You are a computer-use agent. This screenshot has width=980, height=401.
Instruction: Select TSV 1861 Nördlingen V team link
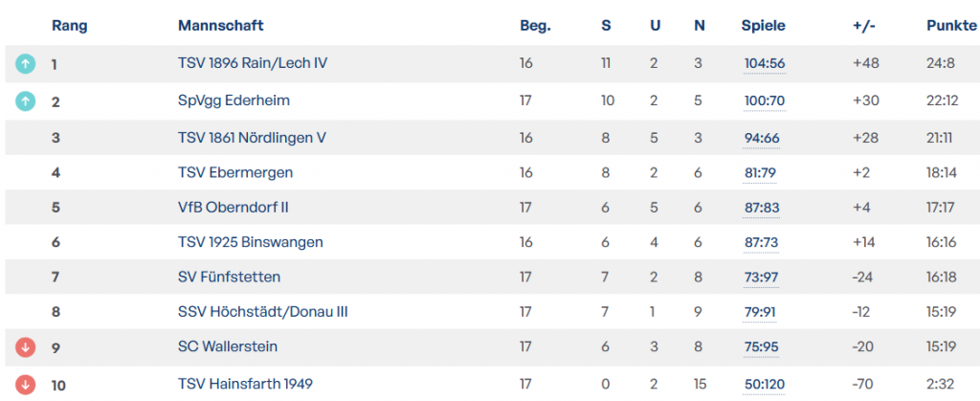click(252, 138)
